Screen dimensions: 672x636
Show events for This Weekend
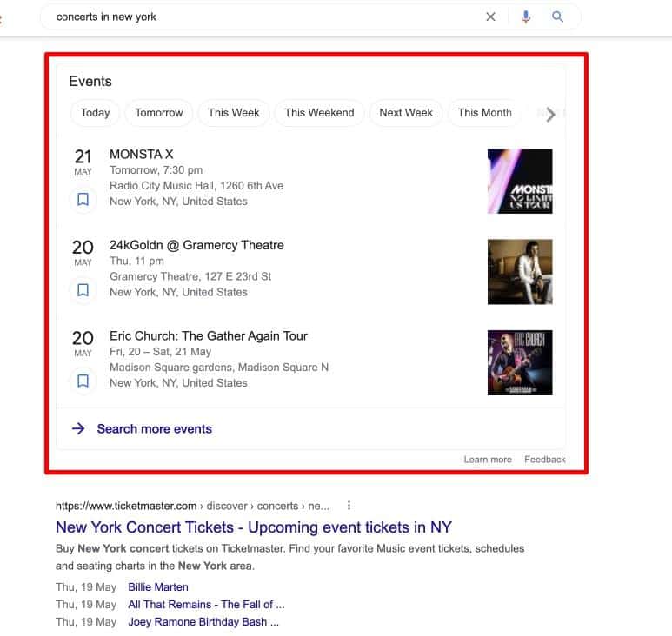click(x=319, y=113)
